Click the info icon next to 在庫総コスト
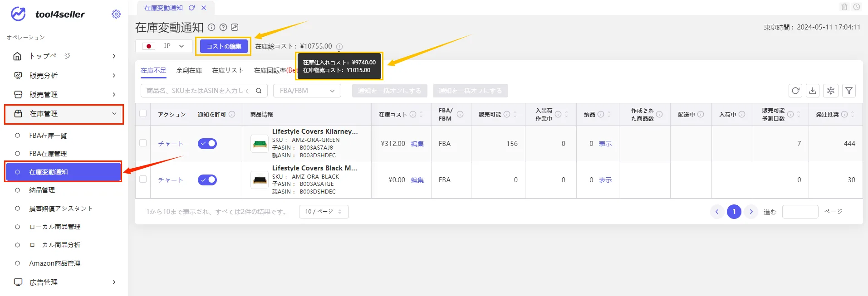This screenshot has width=868, height=296. [x=339, y=46]
